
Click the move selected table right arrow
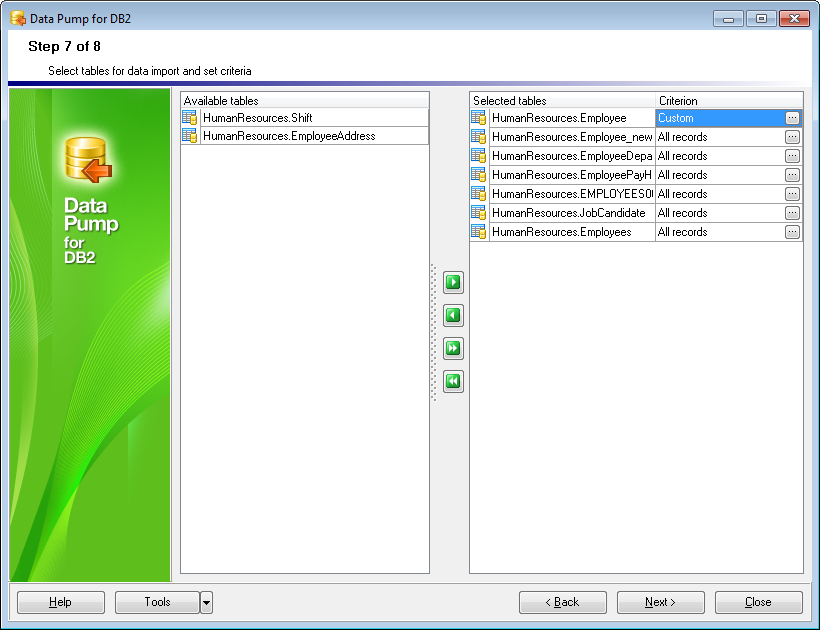click(453, 283)
